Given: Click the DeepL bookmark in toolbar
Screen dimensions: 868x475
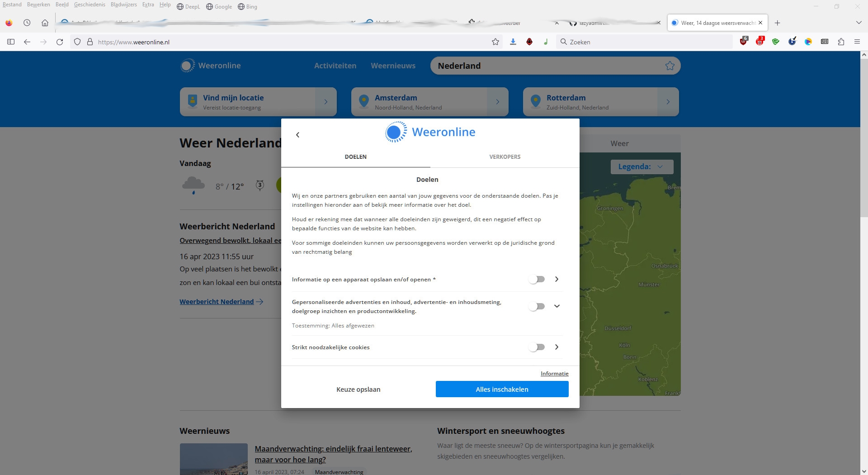Looking at the screenshot, I should click(188, 6).
